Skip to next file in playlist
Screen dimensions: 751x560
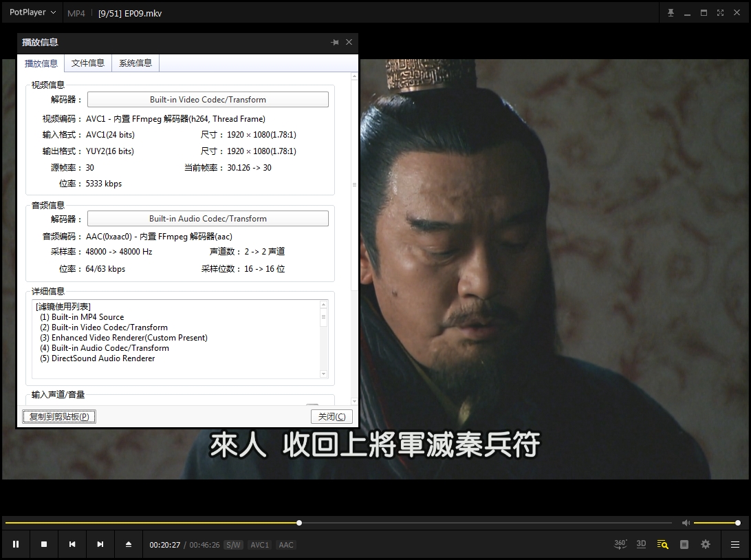(100, 544)
